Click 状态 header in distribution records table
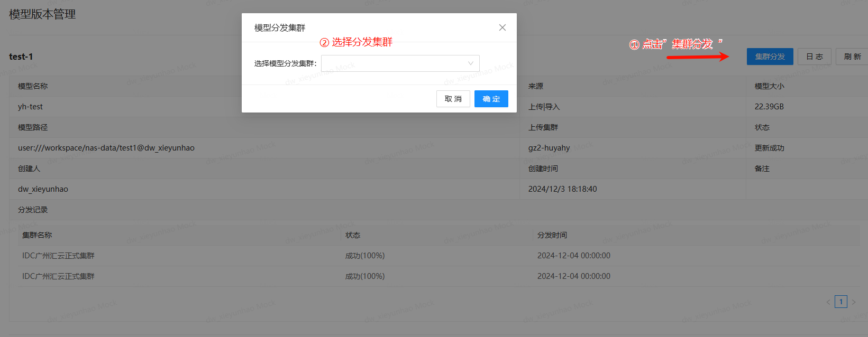868x337 pixels. 353,235
